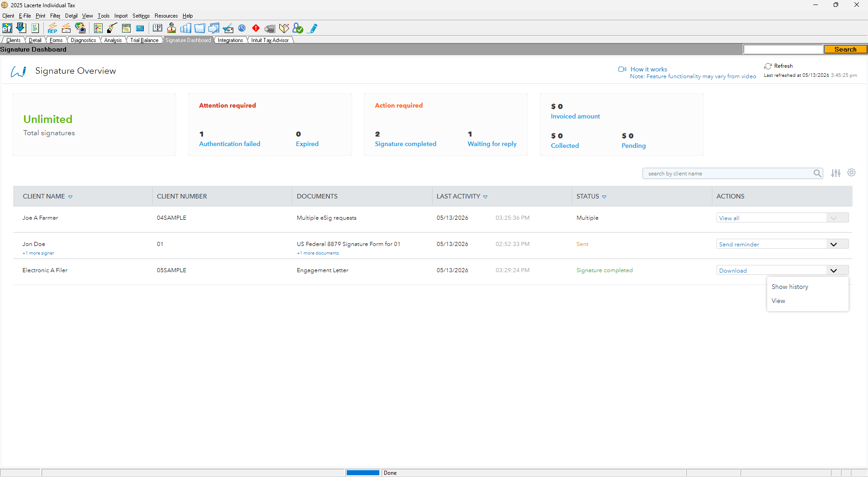This screenshot has width=868, height=477.
Task: Click the blue arrow grid toolbar icon
Action: click(x=214, y=28)
